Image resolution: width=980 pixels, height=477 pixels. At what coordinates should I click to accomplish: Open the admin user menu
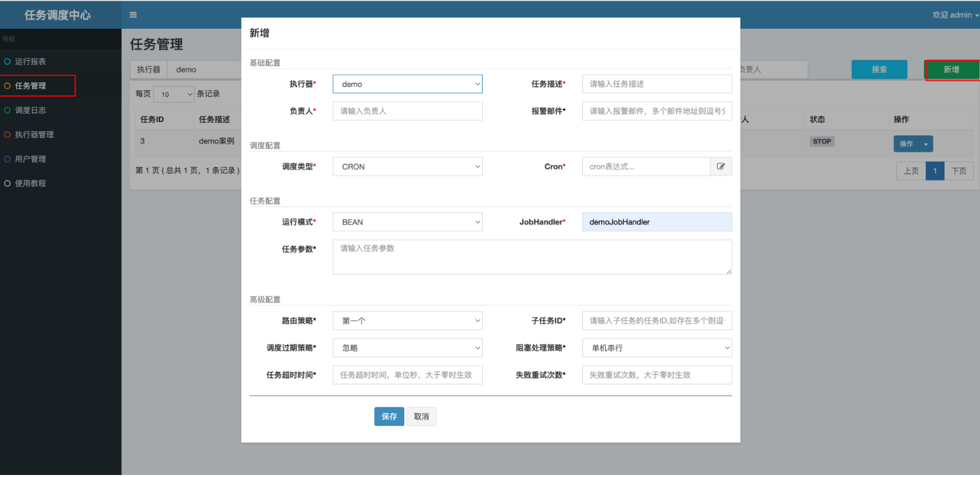coord(955,15)
